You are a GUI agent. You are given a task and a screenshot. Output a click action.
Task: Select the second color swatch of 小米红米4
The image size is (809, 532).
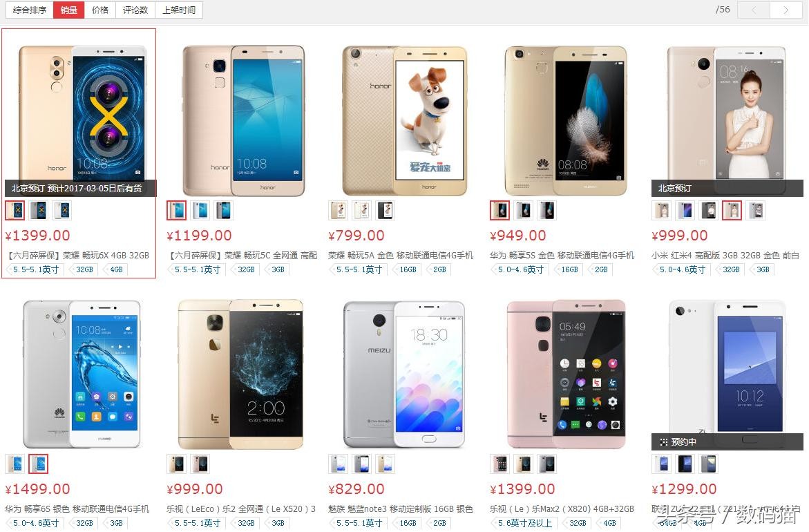tap(685, 210)
